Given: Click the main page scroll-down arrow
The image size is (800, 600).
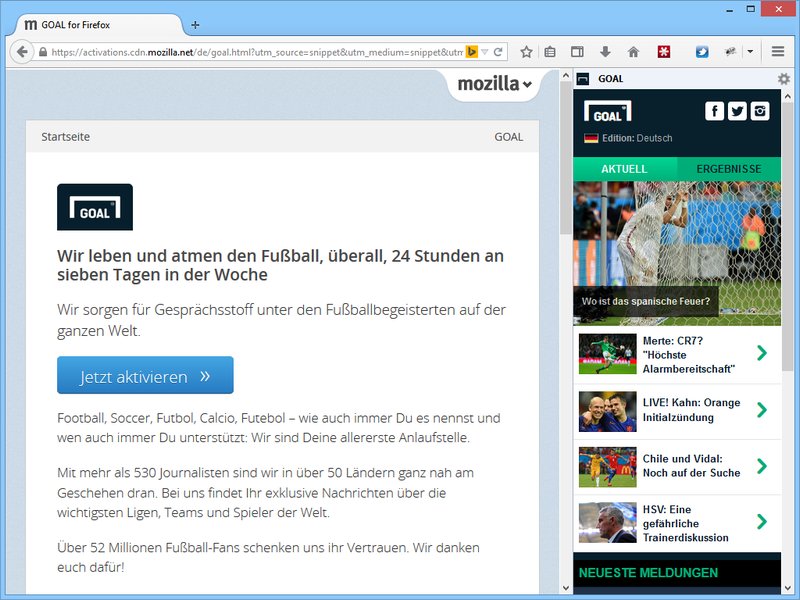Looking at the screenshot, I should (x=565, y=588).
